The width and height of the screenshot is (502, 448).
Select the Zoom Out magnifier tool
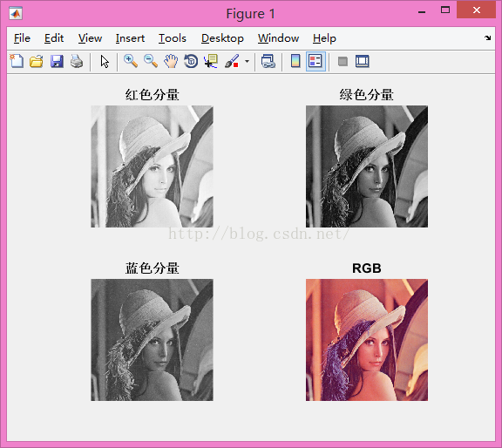151,61
